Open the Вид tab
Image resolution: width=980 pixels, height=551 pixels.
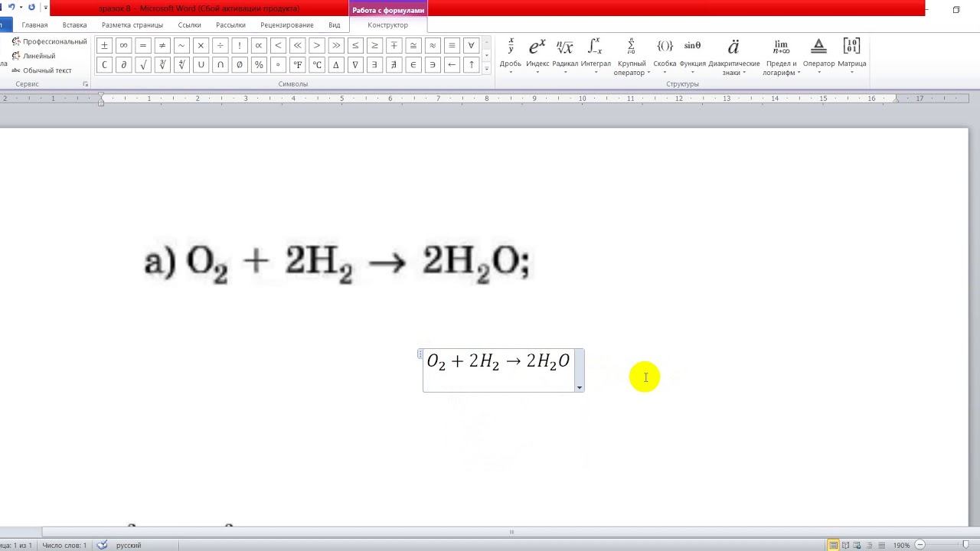click(335, 25)
